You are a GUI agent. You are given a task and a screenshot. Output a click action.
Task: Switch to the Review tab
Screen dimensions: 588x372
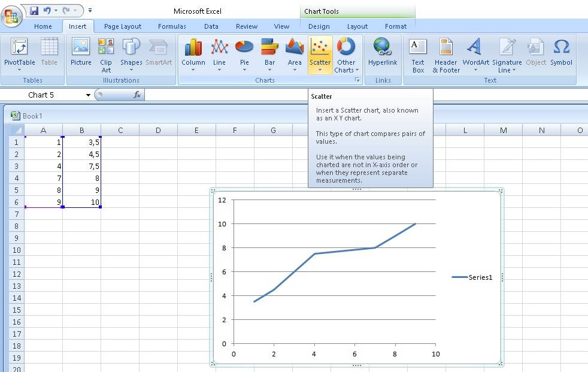(247, 26)
